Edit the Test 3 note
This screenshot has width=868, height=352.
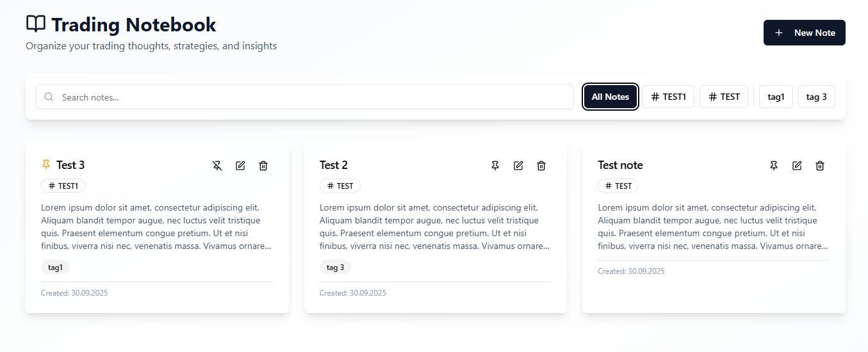pos(240,166)
